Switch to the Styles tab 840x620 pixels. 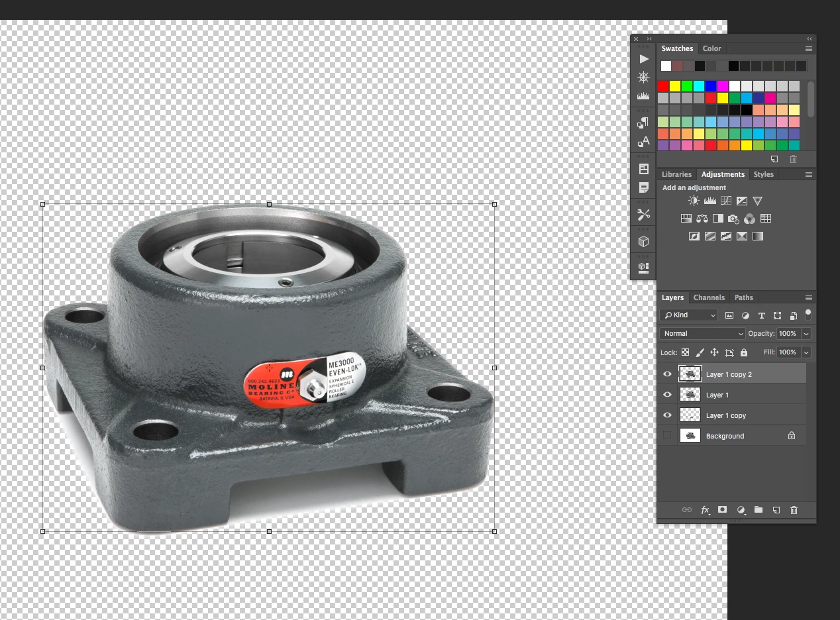click(x=763, y=174)
